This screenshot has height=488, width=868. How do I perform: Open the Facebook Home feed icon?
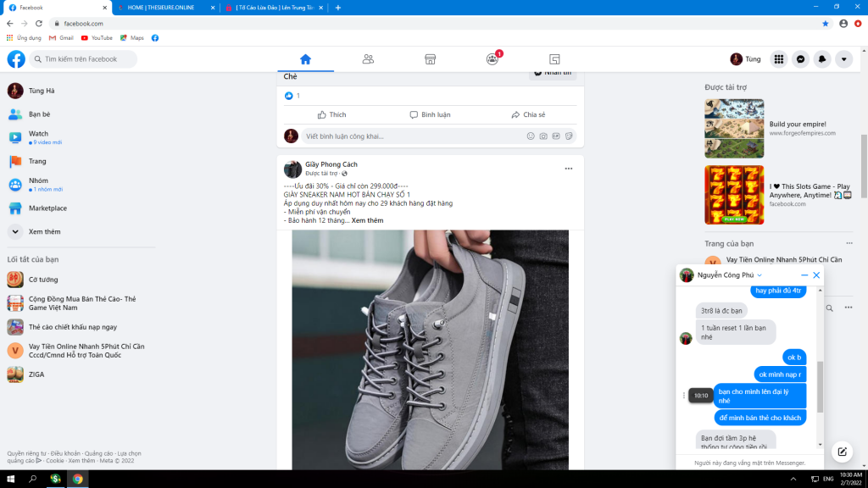(305, 59)
